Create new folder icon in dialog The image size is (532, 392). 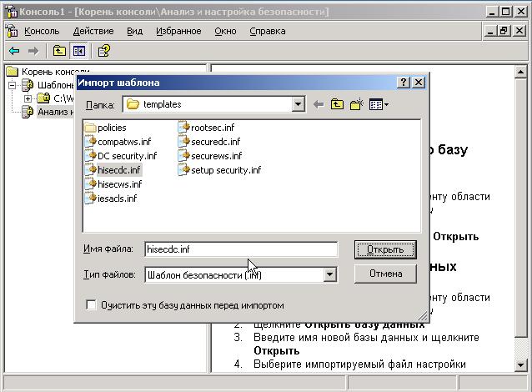(357, 104)
